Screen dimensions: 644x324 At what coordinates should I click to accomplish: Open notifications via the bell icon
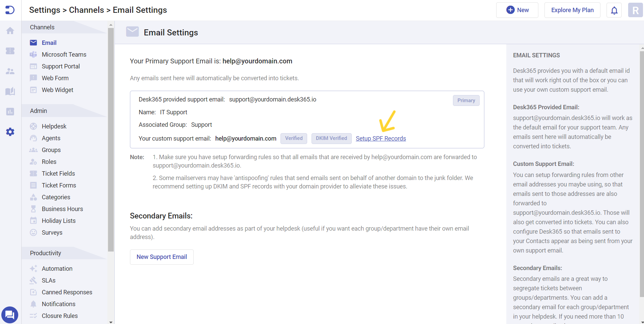[x=614, y=10]
